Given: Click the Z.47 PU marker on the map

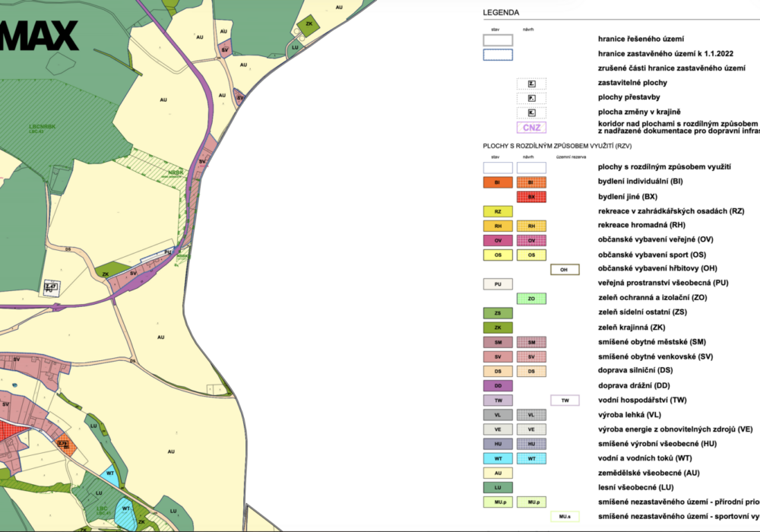Looking at the screenshot, I should (x=51, y=287).
